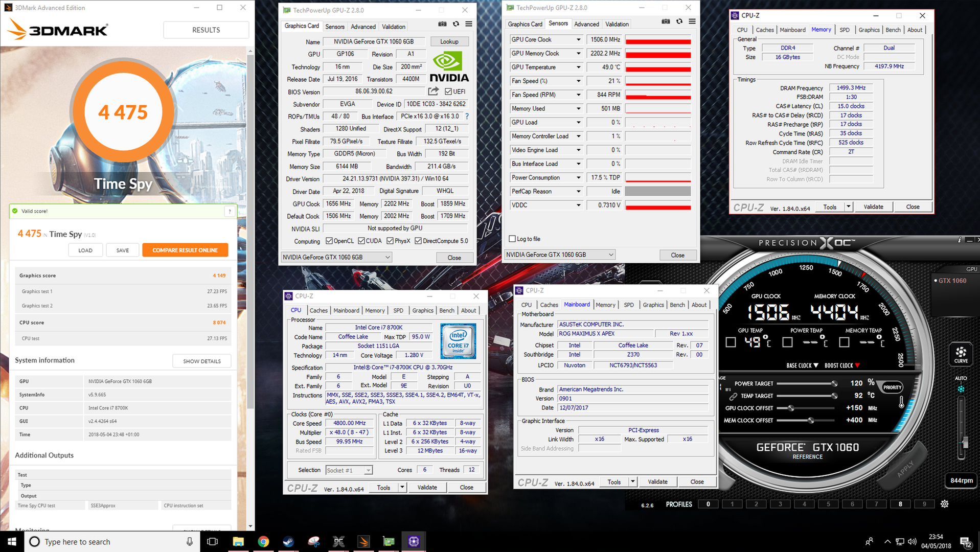This screenshot has height=552, width=980.
Task: Open the Tools dropdown arrow in CPU-Z Memory window
Action: (849, 207)
